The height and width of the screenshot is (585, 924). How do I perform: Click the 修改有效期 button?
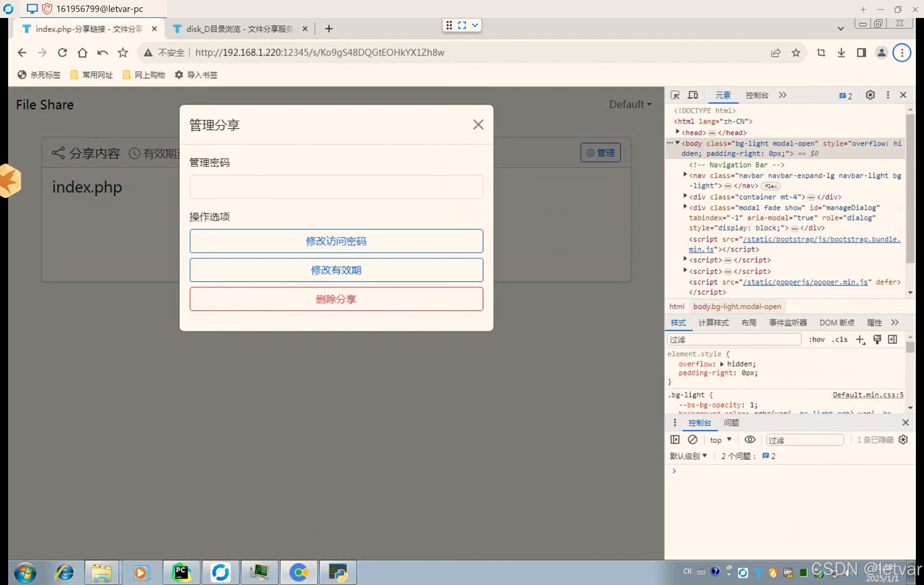click(x=336, y=270)
